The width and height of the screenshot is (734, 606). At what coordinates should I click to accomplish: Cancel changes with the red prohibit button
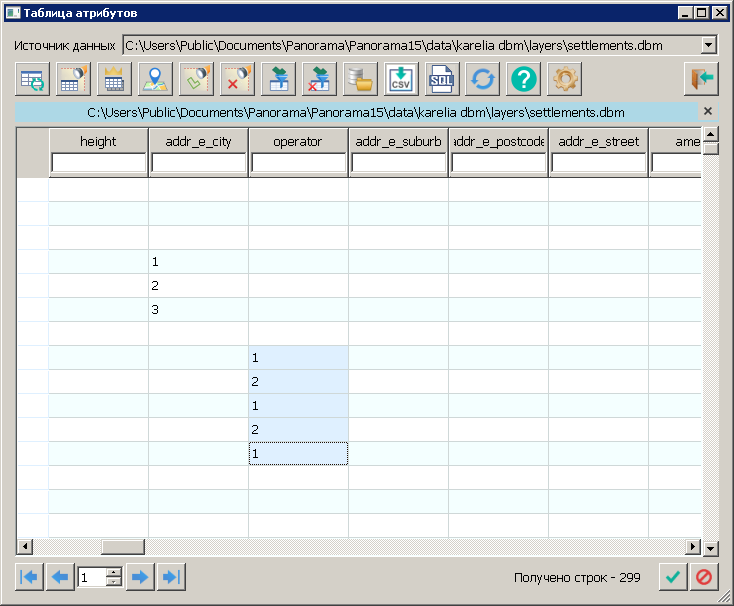tap(704, 577)
